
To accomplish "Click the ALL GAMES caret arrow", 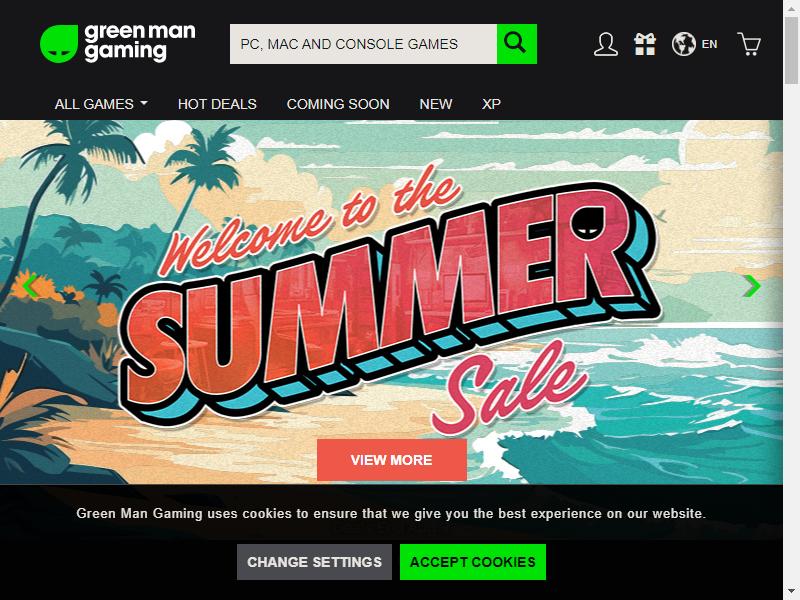I will click(144, 103).
